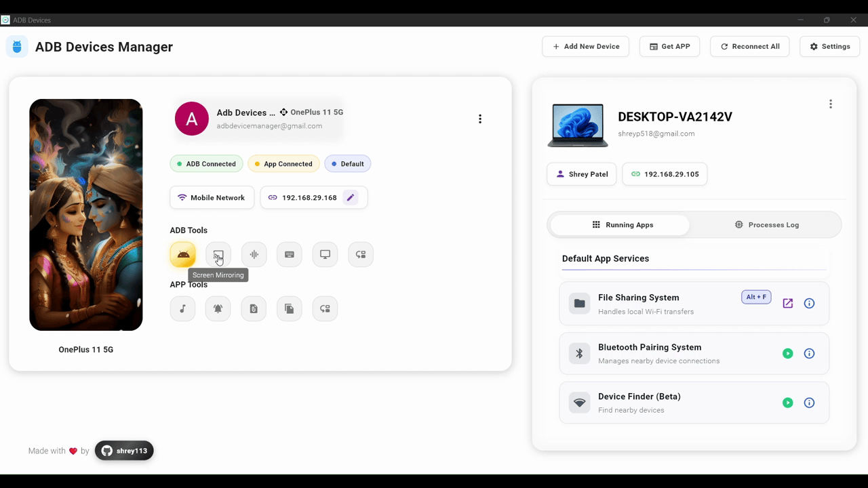Open the Screen Mirroring tool
The height and width of the screenshot is (488, 868).
[x=218, y=254]
